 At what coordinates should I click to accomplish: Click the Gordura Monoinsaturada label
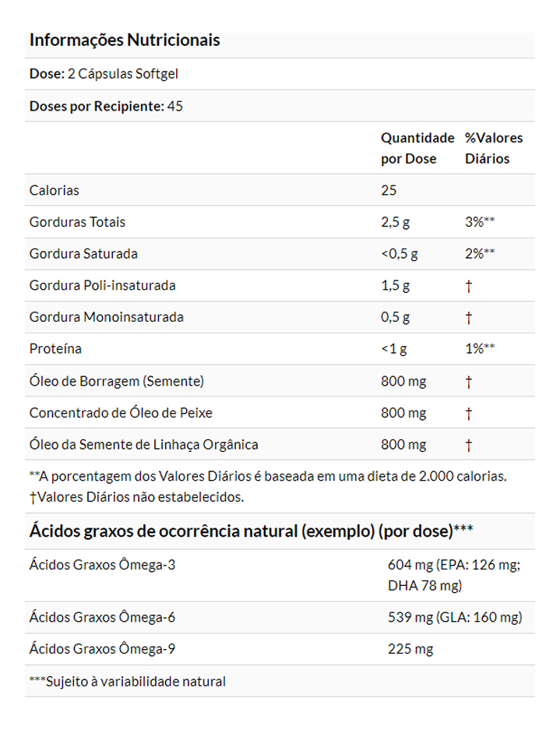coord(106,317)
